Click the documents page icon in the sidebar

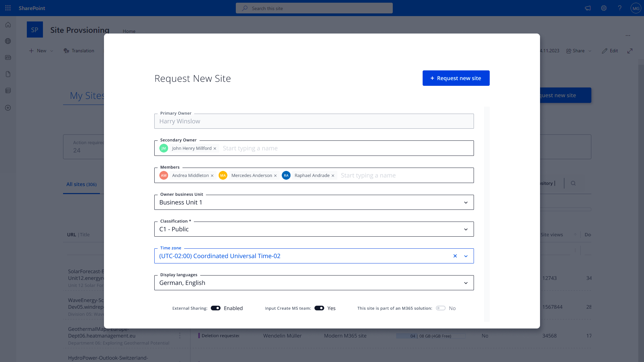(x=8, y=74)
